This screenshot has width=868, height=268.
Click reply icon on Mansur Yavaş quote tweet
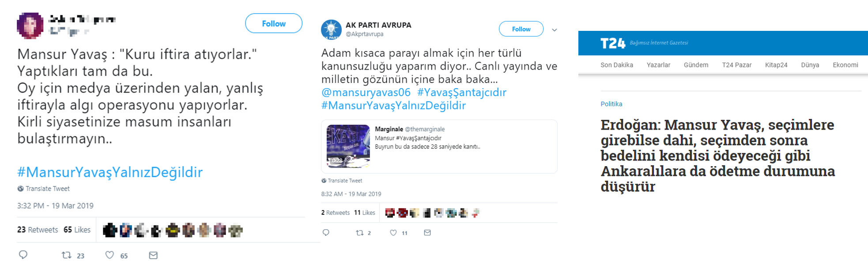click(x=23, y=255)
